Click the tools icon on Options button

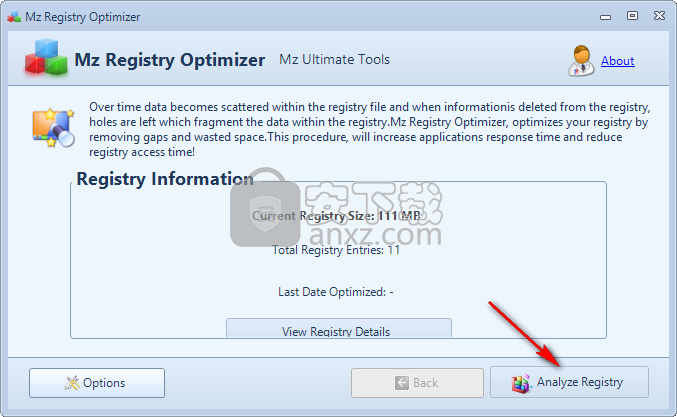(72, 383)
